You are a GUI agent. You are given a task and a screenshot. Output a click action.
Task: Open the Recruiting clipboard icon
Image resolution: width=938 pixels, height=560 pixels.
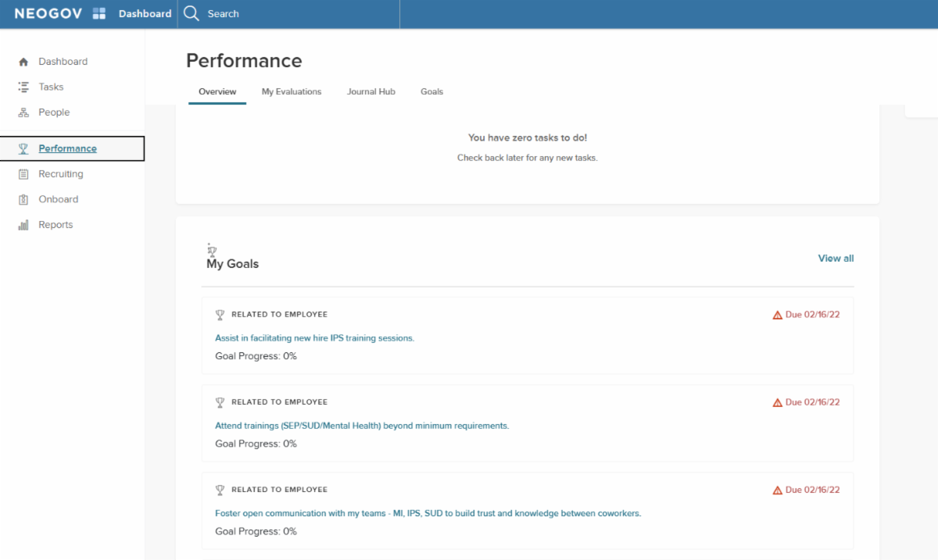click(x=23, y=173)
